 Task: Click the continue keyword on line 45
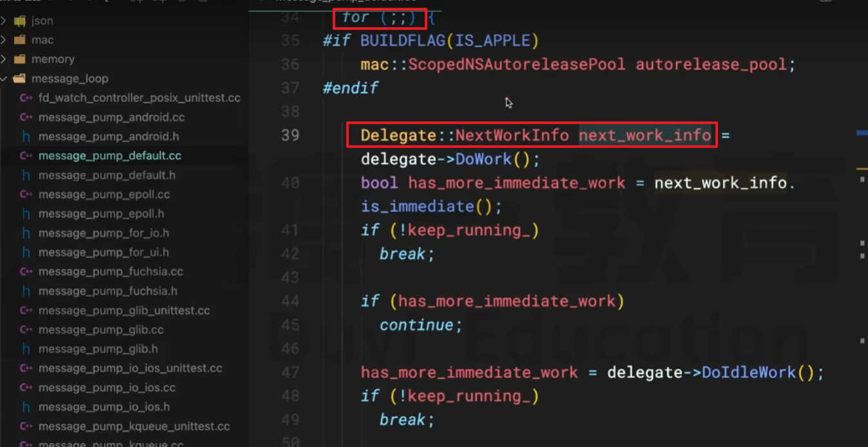pos(416,325)
